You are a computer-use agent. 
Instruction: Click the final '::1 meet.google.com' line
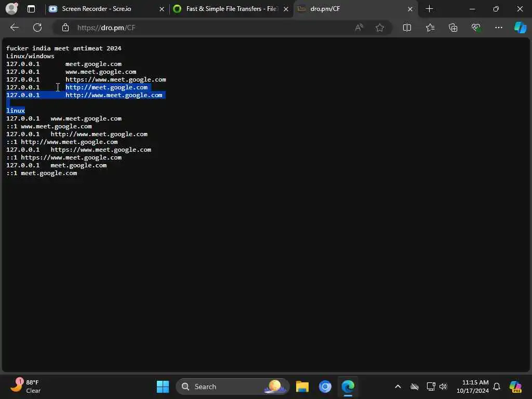click(x=42, y=173)
